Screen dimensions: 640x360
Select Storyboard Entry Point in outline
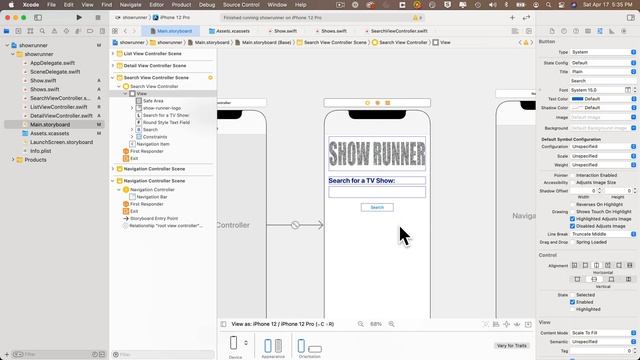(154, 218)
